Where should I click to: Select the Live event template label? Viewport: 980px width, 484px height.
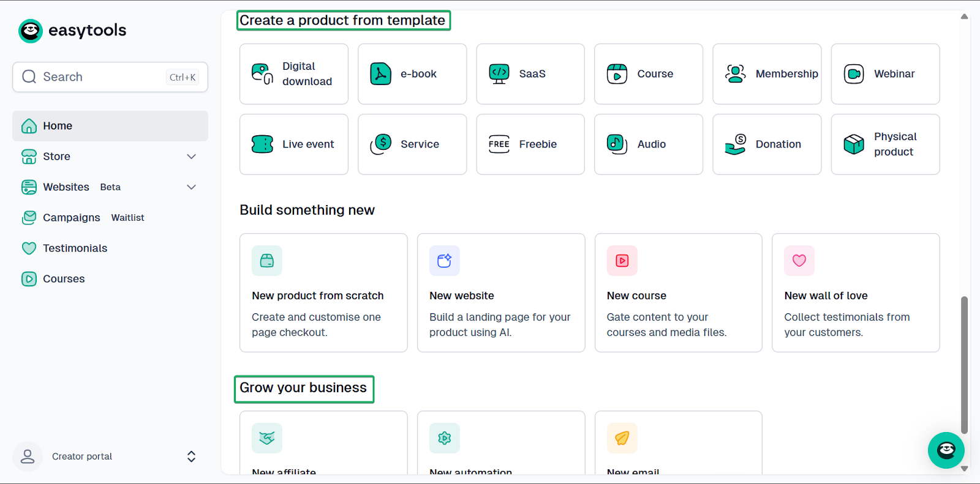[x=308, y=144]
